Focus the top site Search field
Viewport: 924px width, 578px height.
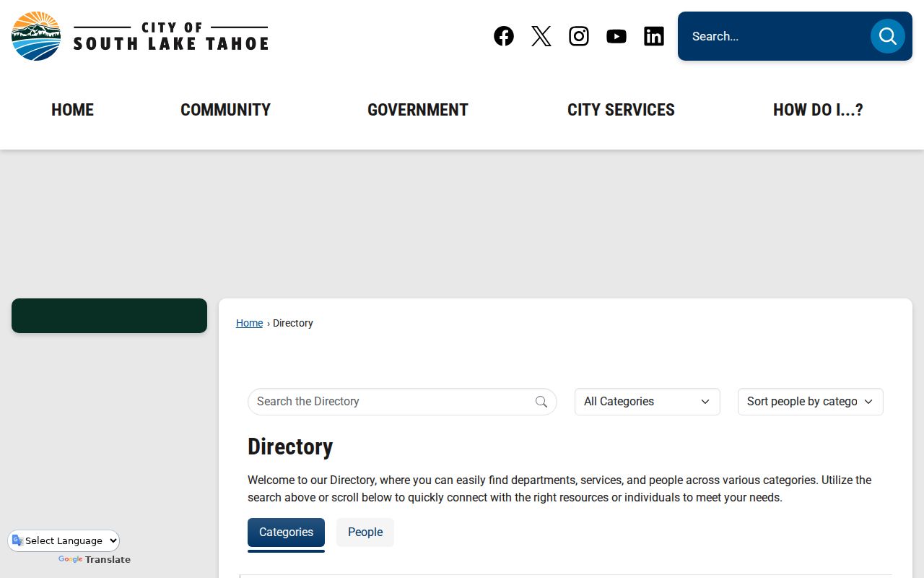pyautogui.click(x=776, y=36)
